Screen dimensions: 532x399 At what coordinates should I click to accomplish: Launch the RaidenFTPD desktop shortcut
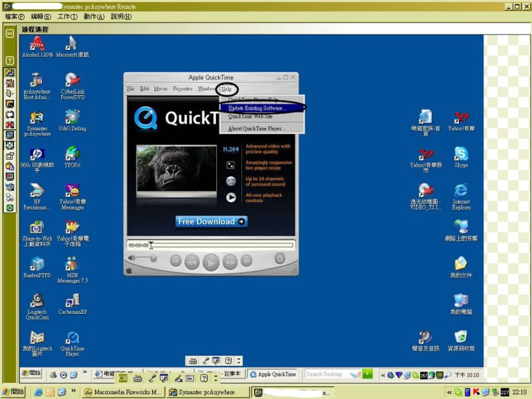[x=37, y=268]
